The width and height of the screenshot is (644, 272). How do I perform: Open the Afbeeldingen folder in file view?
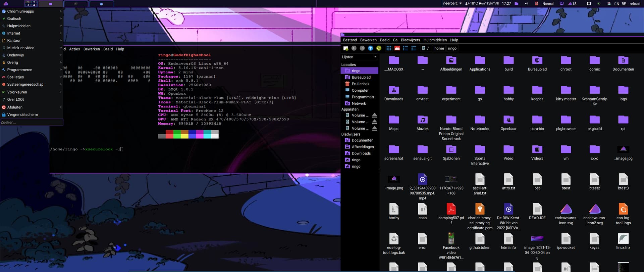pos(451,60)
